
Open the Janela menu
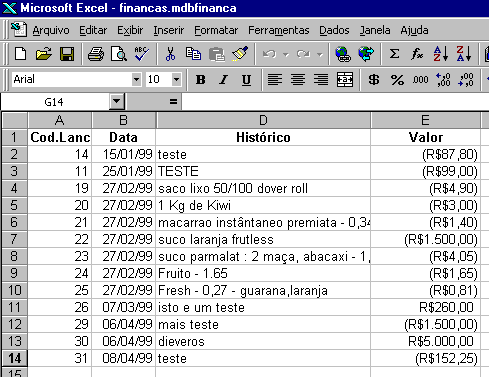click(x=375, y=30)
